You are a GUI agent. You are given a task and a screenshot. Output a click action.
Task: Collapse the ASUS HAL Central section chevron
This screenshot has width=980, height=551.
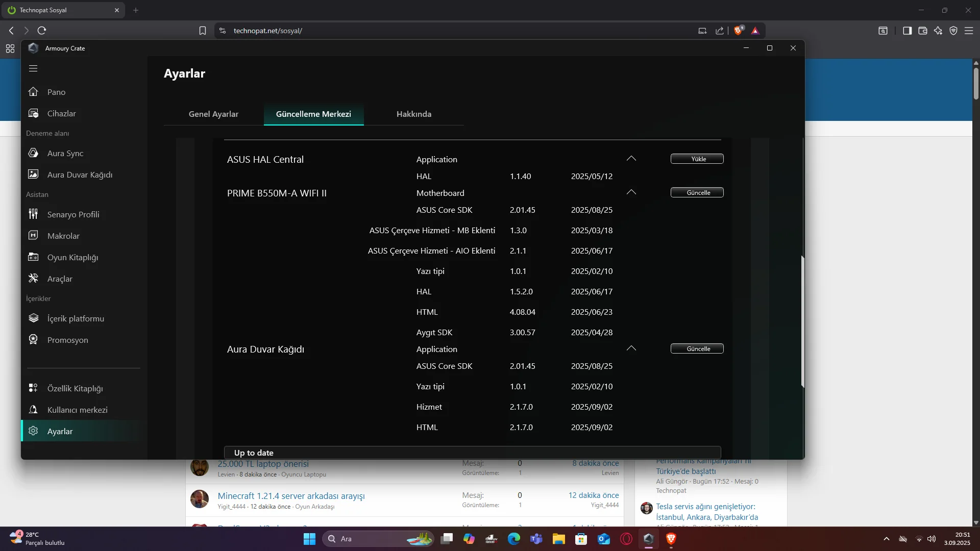click(631, 159)
